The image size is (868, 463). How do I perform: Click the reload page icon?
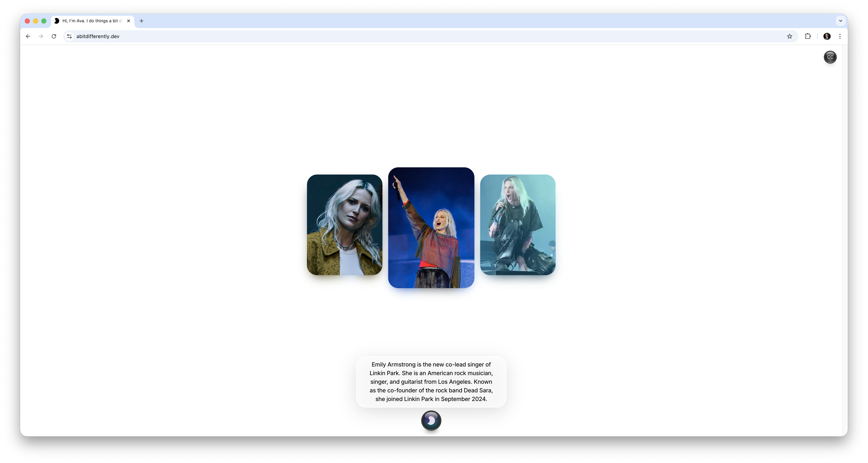pos(54,36)
